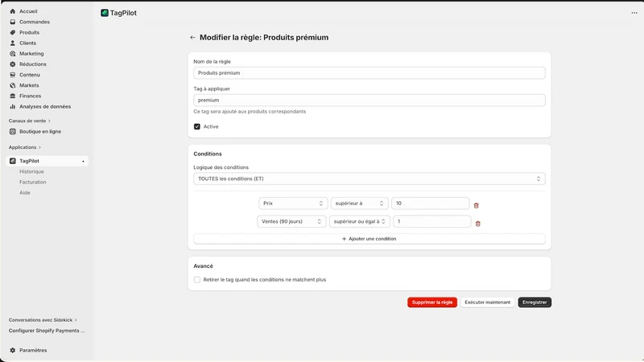
Task: Expand Conversations avec Sidekick
Action: pyautogui.click(x=43, y=319)
